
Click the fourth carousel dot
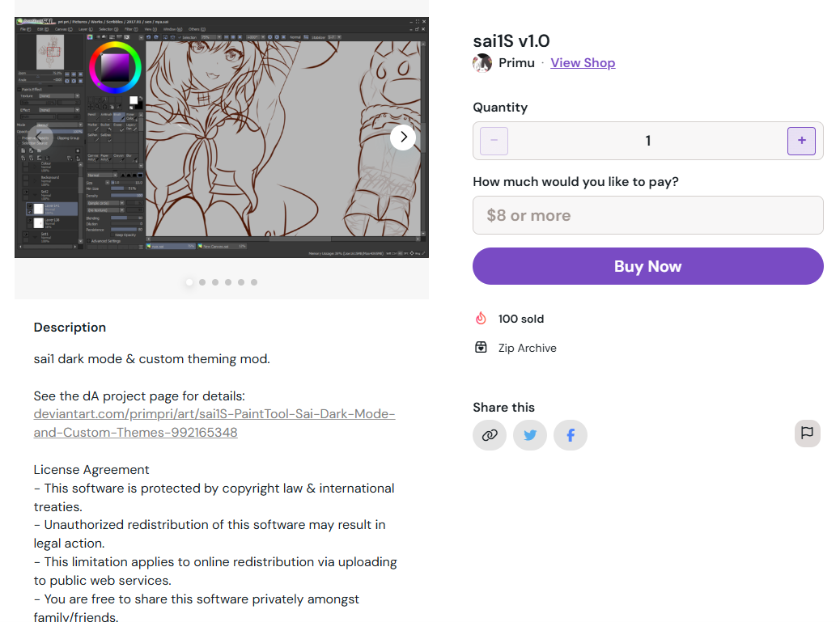click(228, 282)
